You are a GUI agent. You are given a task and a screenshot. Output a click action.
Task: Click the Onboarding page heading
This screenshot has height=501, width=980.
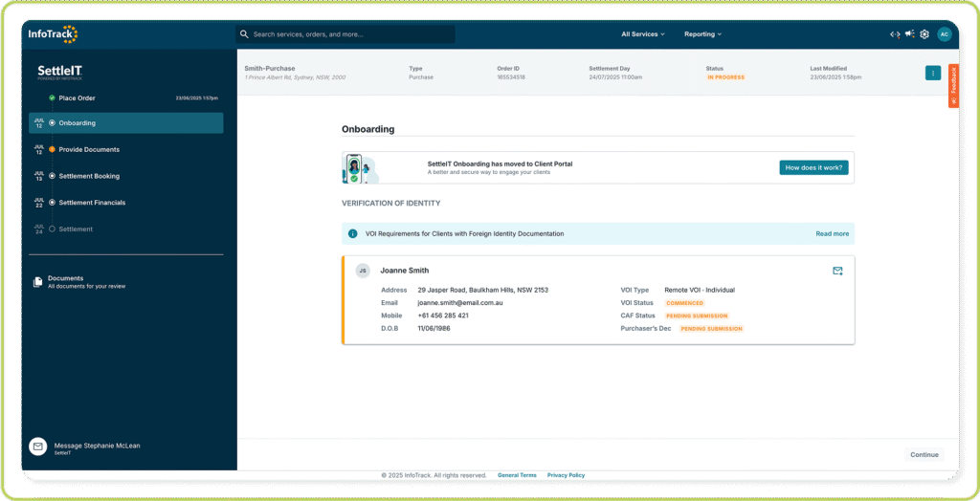coord(368,129)
